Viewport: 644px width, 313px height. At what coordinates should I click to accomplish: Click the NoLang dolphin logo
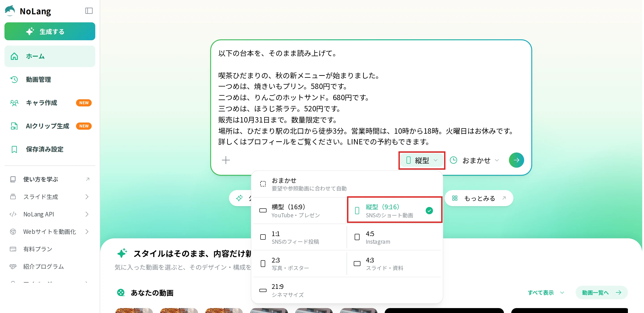point(10,11)
